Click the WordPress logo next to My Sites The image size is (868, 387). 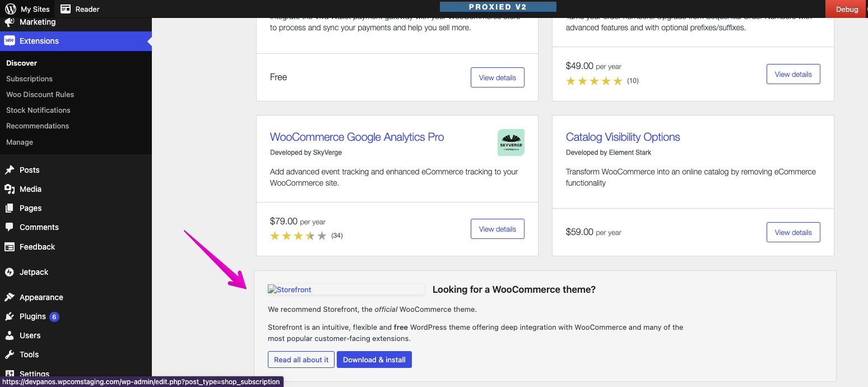11,8
